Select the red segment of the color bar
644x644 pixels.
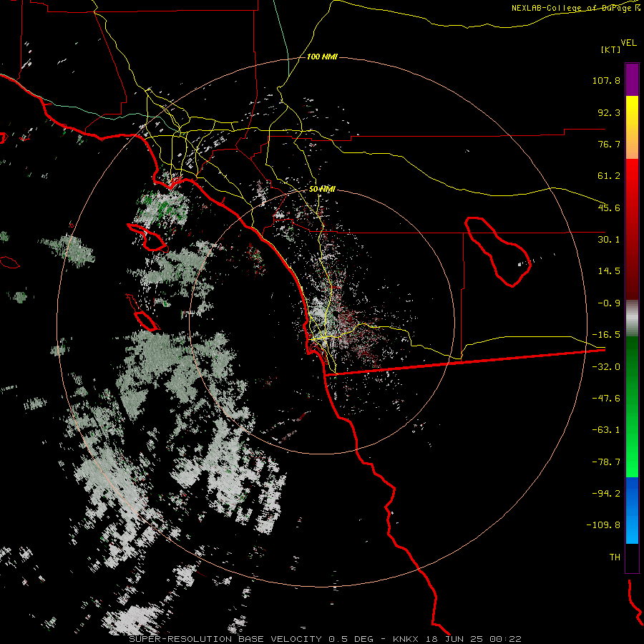tap(632, 229)
